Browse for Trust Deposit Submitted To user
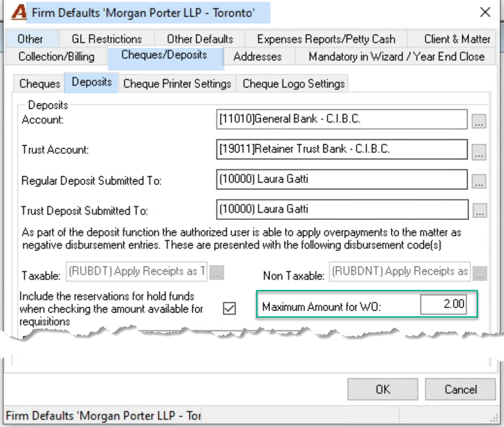The height and width of the screenshot is (427, 504). point(480,211)
